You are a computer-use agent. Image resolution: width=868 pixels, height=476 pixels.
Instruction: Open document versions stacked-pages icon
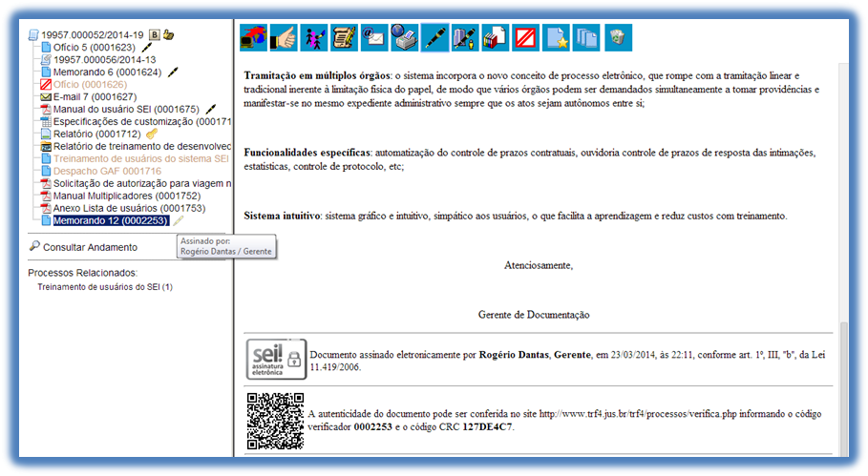(x=586, y=37)
